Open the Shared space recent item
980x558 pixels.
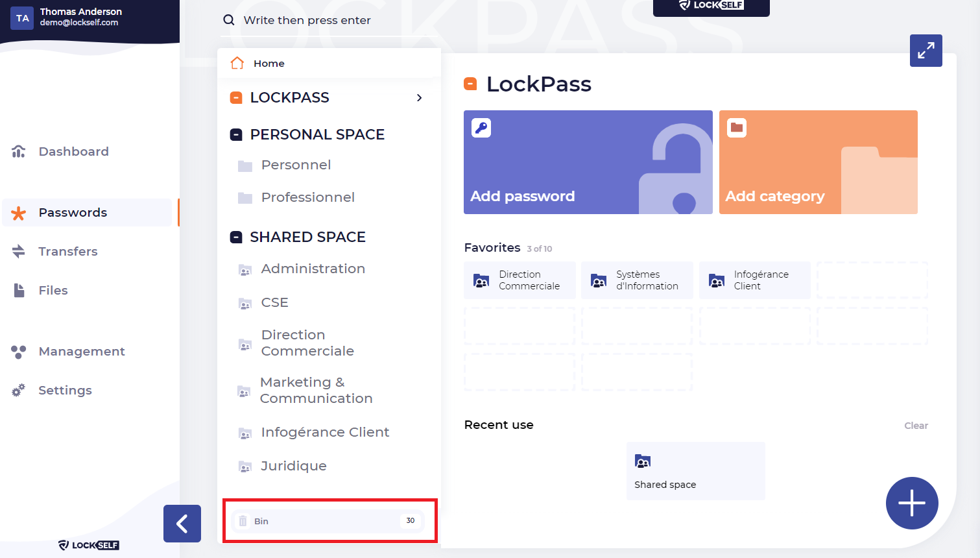pyautogui.click(x=695, y=471)
